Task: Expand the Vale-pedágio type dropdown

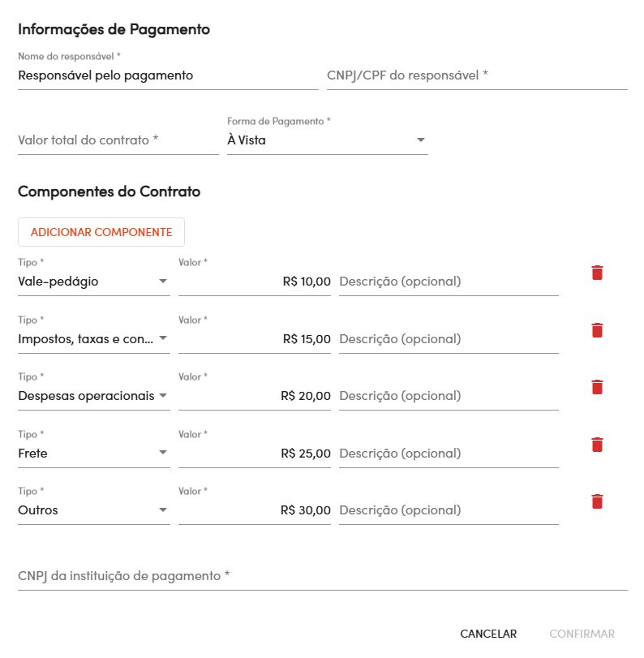Action: pos(93,282)
